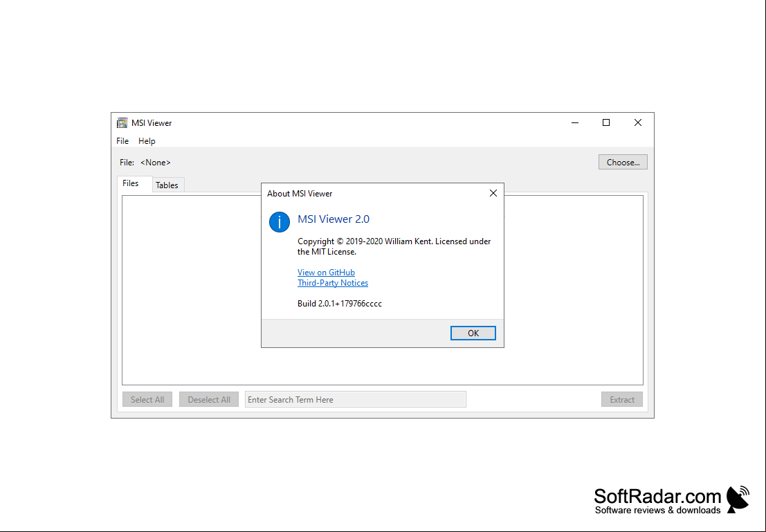Click the MSI Viewer 2.0 heading

click(333, 219)
